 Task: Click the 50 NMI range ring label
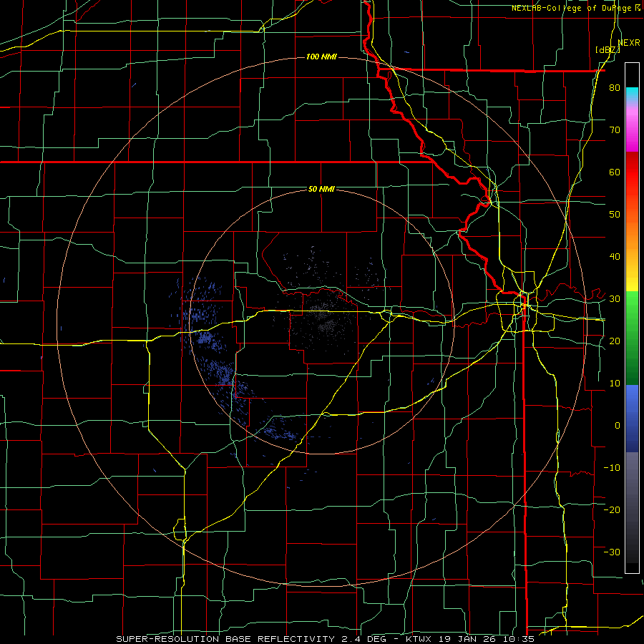[x=321, y=189]
